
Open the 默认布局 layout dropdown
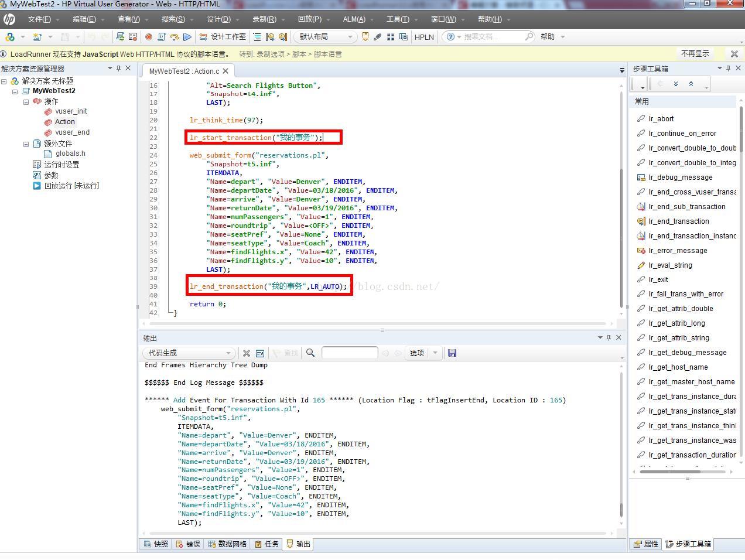325,36
